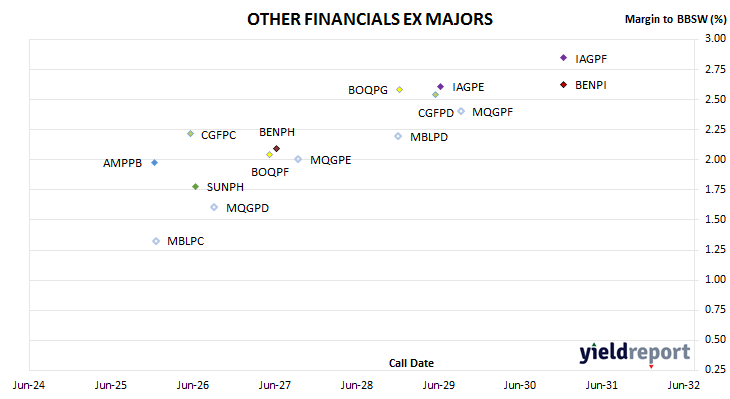Click the BENPI dark red diamond marker
This screenshot has width=730, height=399.
[x=563, y=85]
